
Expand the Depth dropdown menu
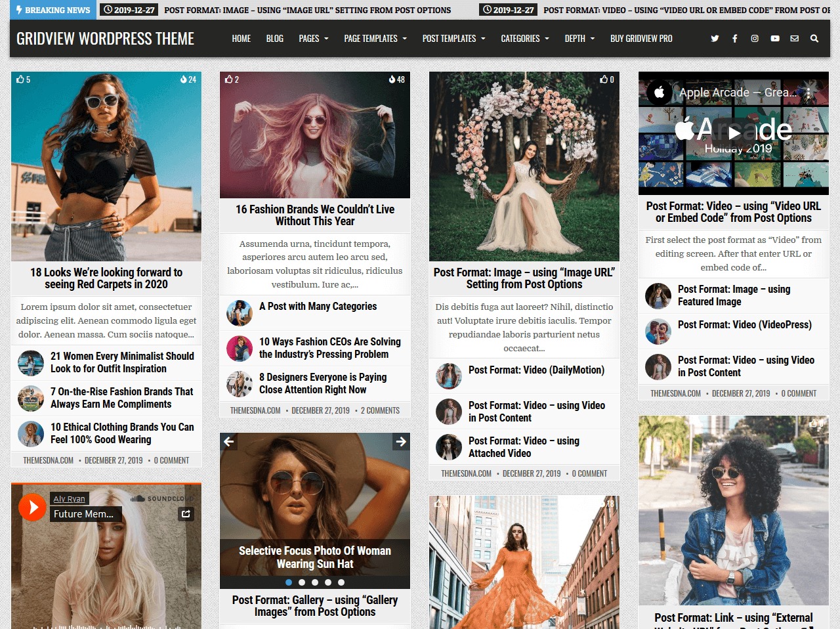579,39
